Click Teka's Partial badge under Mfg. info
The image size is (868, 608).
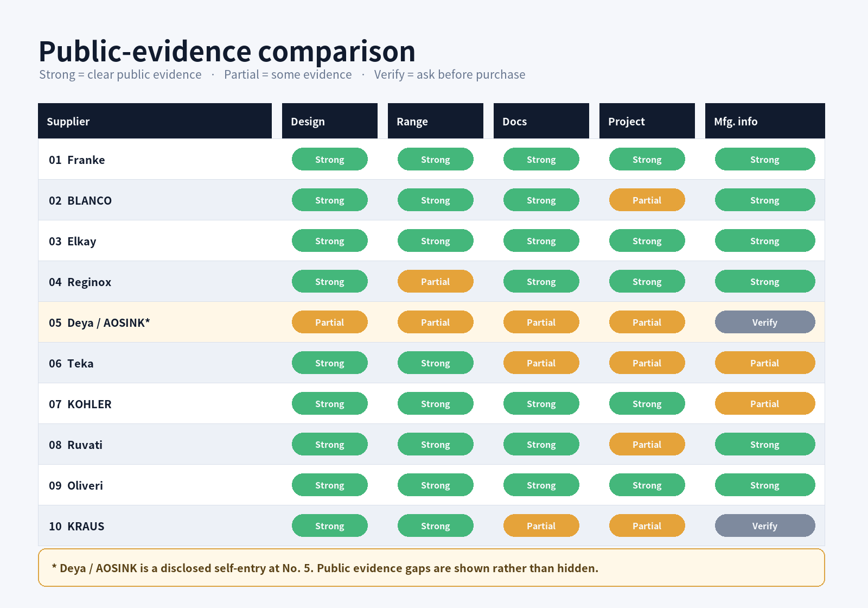pyautogui.click(x=765, y=363)
